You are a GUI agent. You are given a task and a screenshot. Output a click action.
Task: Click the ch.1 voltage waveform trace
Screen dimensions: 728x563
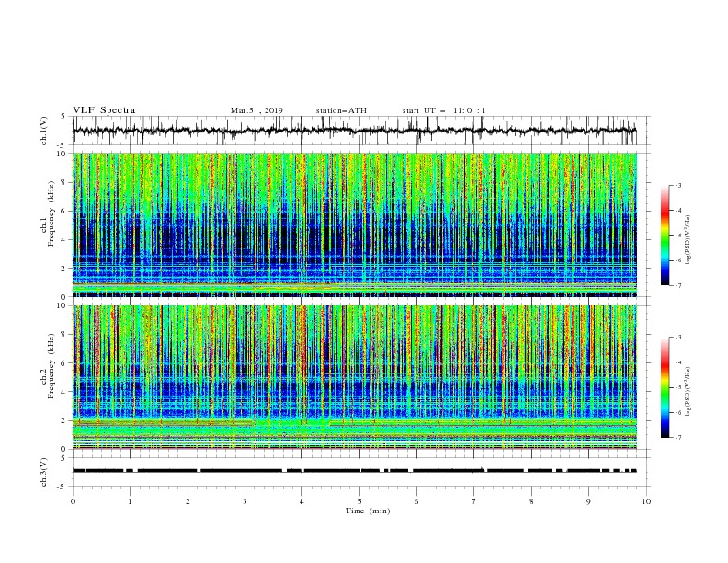354,131
